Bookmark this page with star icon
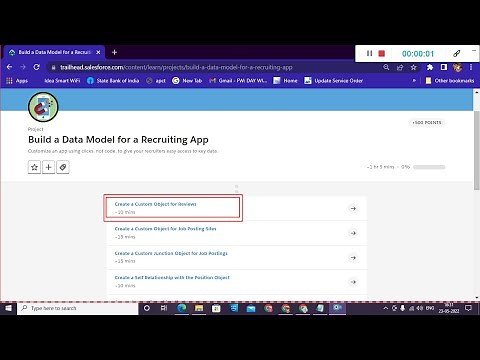Screen dimensions: 480x360 pos(413,67)
